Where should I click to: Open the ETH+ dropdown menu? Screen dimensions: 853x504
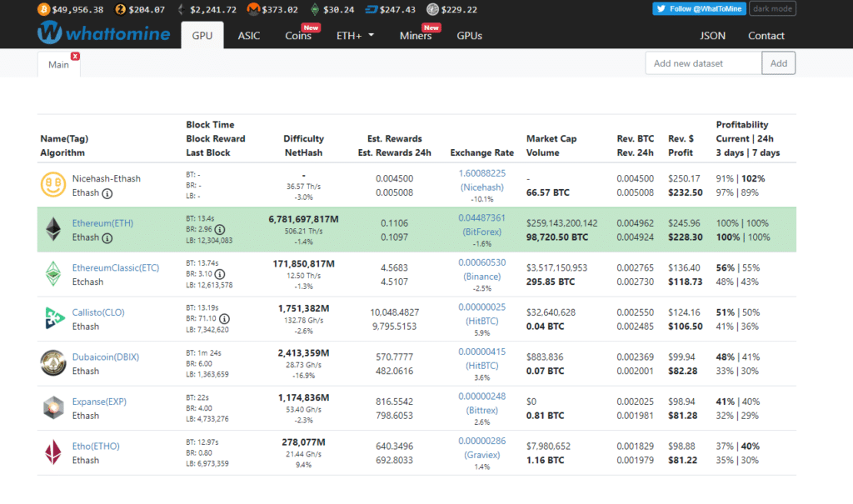click(355, 35)
